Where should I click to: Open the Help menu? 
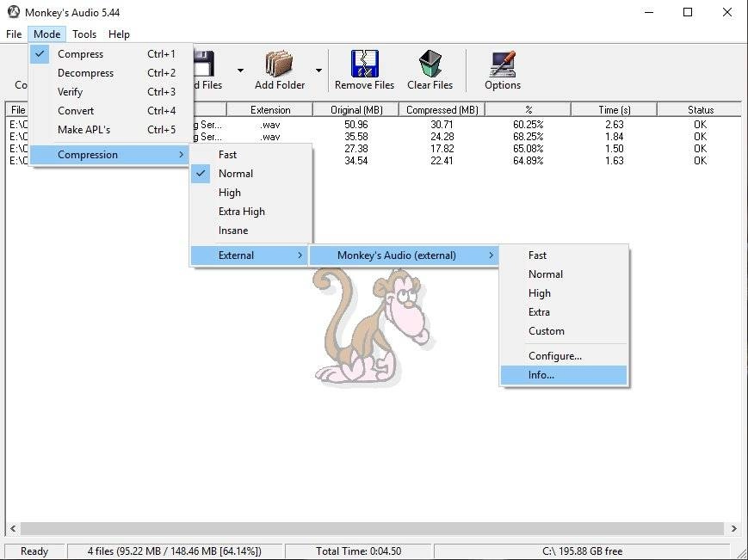click(119, 34)
